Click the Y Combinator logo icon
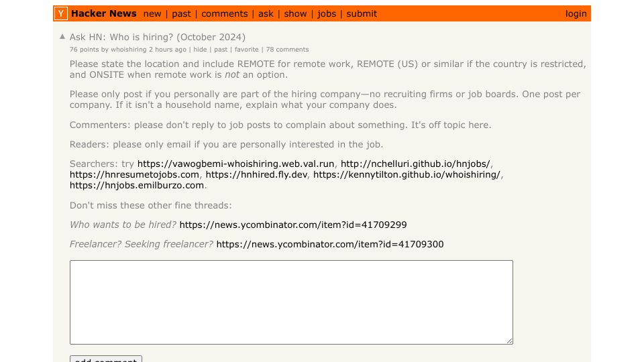The height and width of the screenshot is (362, 644). click(61, 13)
